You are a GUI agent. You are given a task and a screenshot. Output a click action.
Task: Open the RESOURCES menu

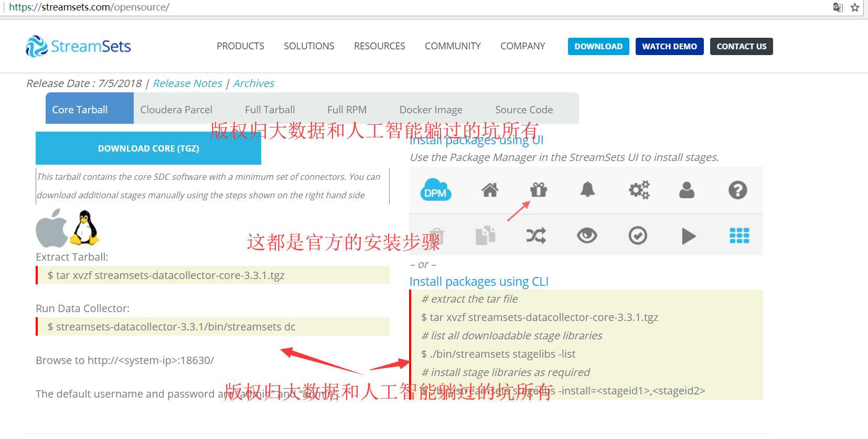coord(379,46)
